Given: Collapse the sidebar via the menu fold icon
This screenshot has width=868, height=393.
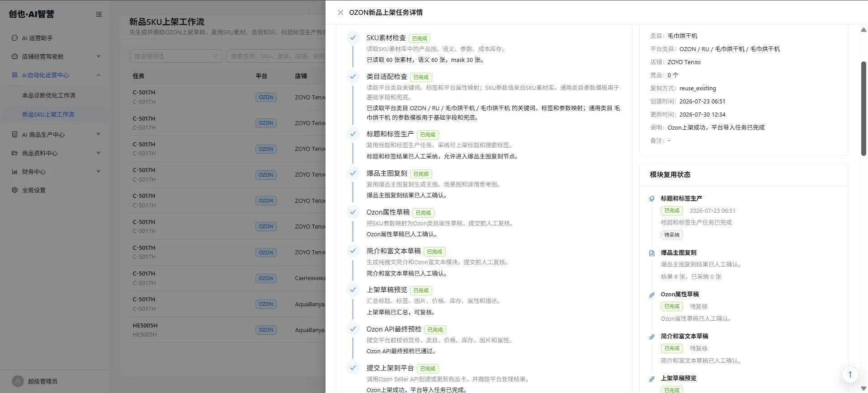Looking at the screenshot, I should click(99, 14).
